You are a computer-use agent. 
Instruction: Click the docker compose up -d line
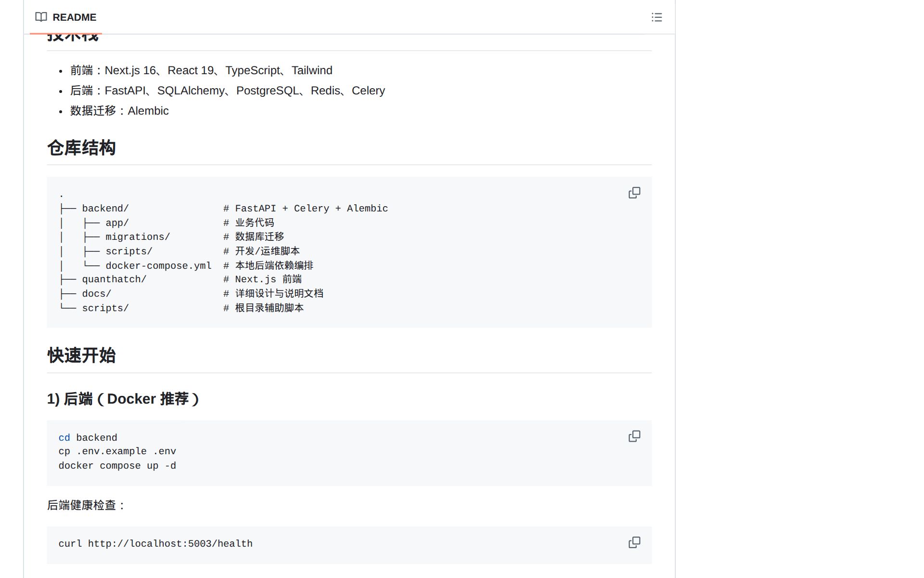coord(117,466)
